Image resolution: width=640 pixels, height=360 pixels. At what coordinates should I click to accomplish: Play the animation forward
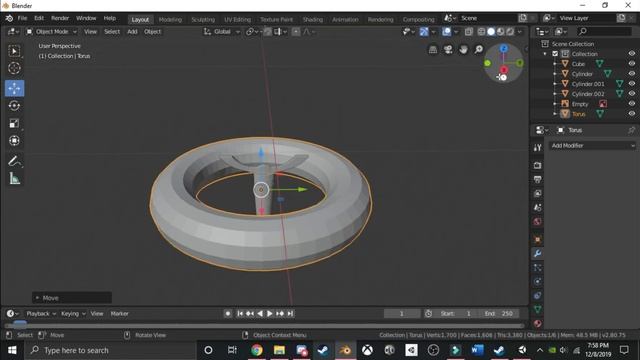269,313
